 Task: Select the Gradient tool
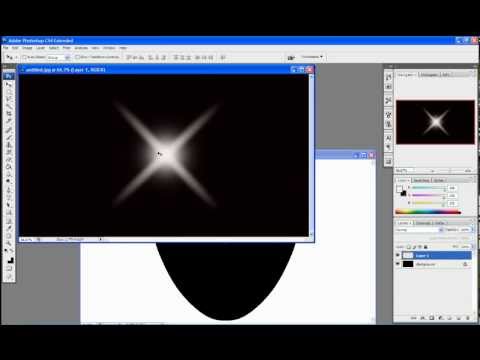[x=9, y=167]
